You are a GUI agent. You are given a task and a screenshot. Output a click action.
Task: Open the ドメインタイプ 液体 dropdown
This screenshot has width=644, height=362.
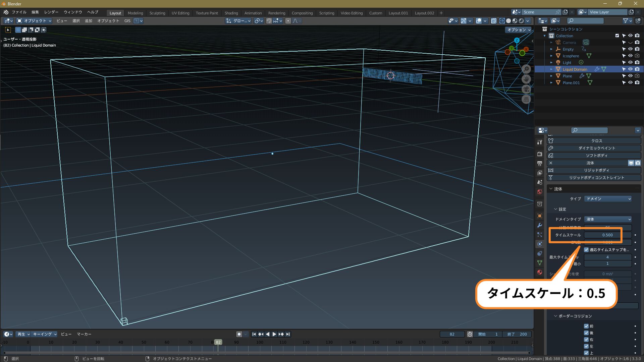tap(608, 219)
